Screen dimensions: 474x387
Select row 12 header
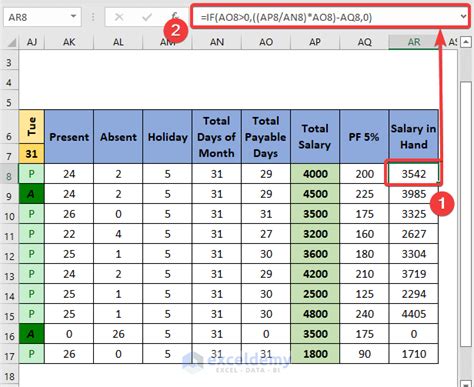[9, 256]
